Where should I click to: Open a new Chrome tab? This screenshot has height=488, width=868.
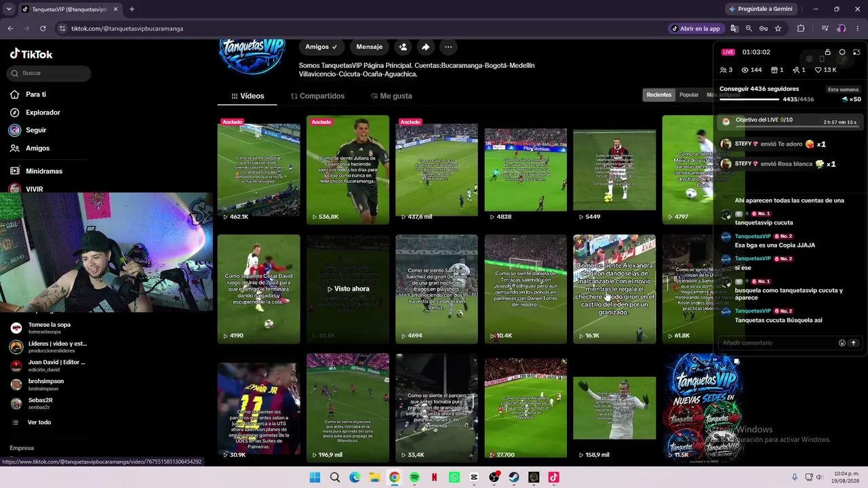tap(132, 9)
